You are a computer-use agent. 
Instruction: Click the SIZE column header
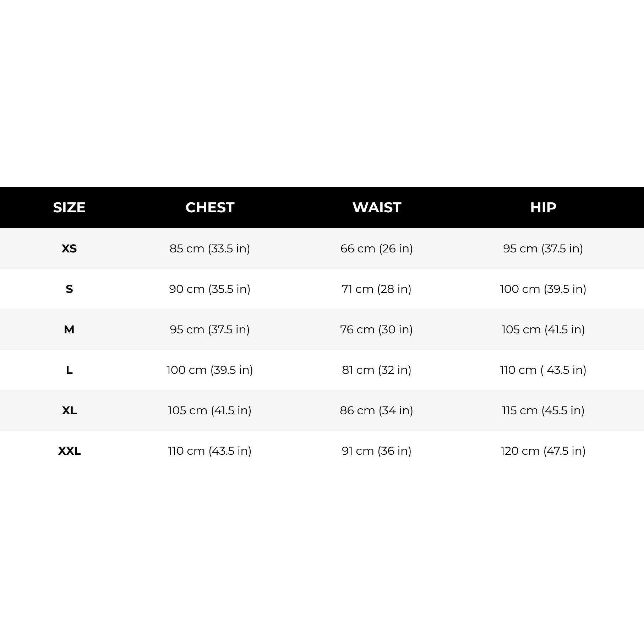(x=69, y=207)
